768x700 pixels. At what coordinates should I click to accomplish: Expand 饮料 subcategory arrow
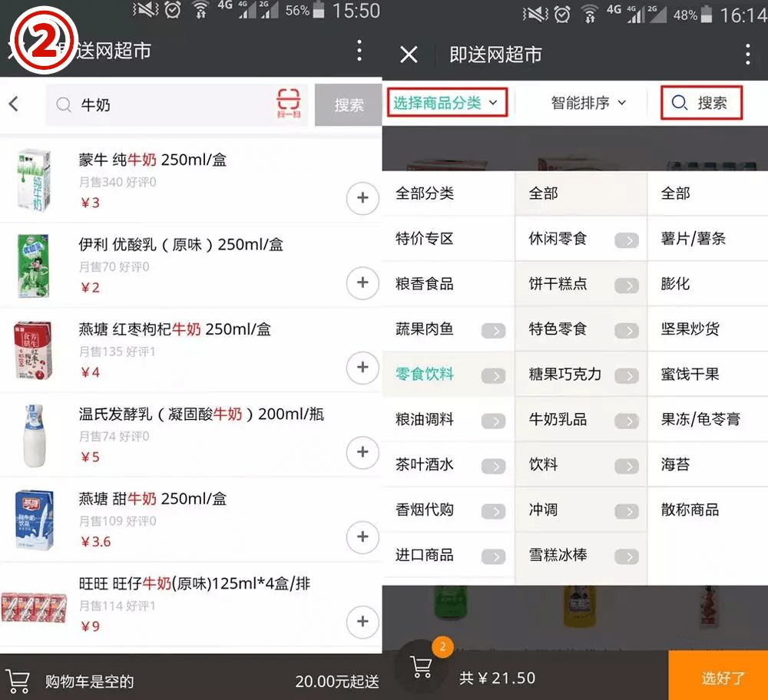pyautogui.click(x=627, y=467)
